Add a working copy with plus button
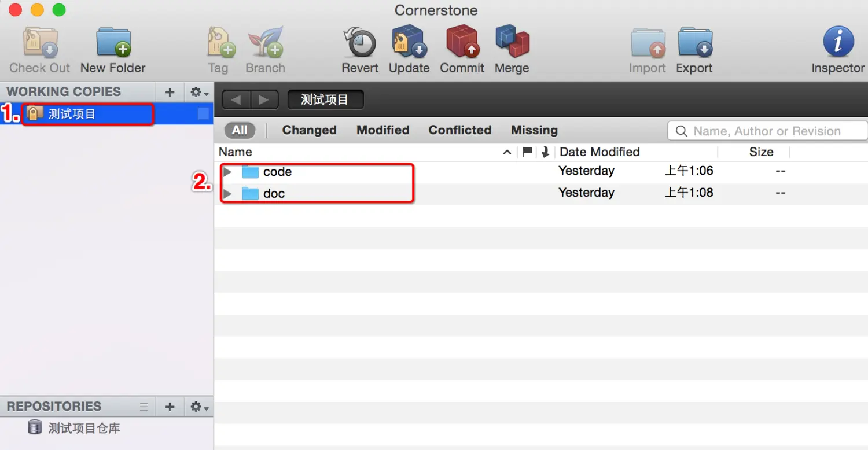 tap(170, 92)
